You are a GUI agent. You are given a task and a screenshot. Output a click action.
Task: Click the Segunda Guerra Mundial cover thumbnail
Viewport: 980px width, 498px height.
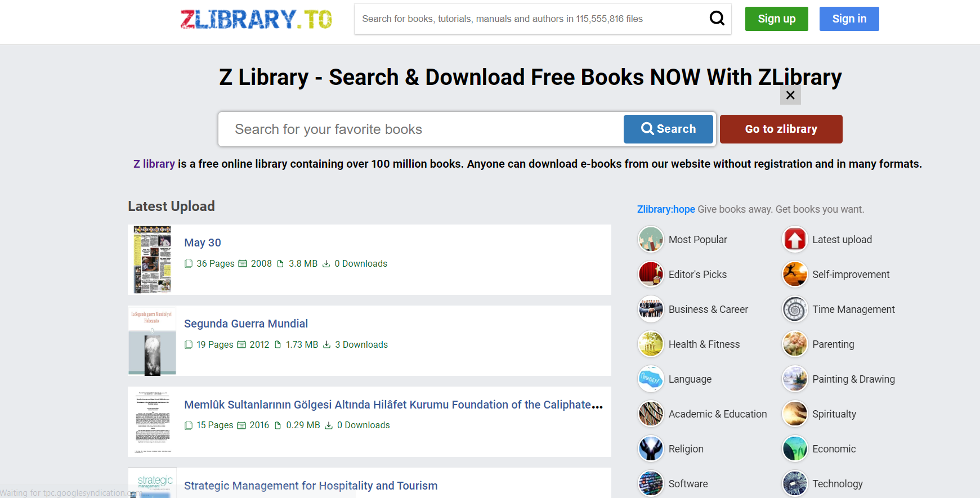152,340
